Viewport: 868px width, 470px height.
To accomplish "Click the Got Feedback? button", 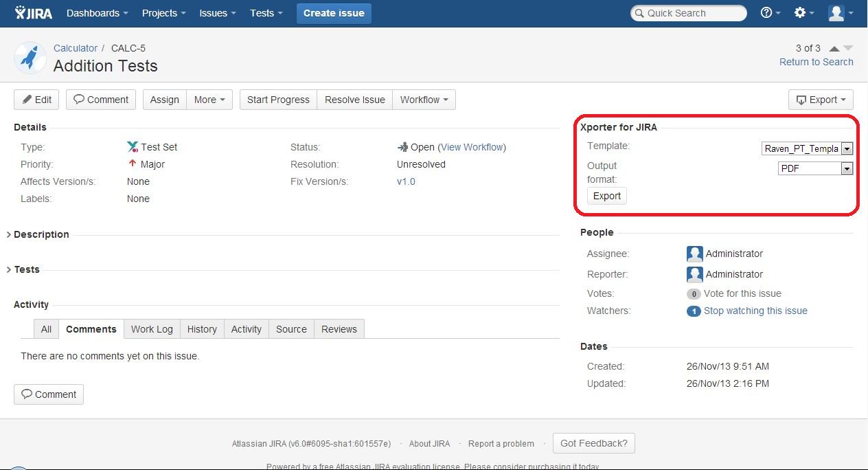I will click(x=594, y=443).
